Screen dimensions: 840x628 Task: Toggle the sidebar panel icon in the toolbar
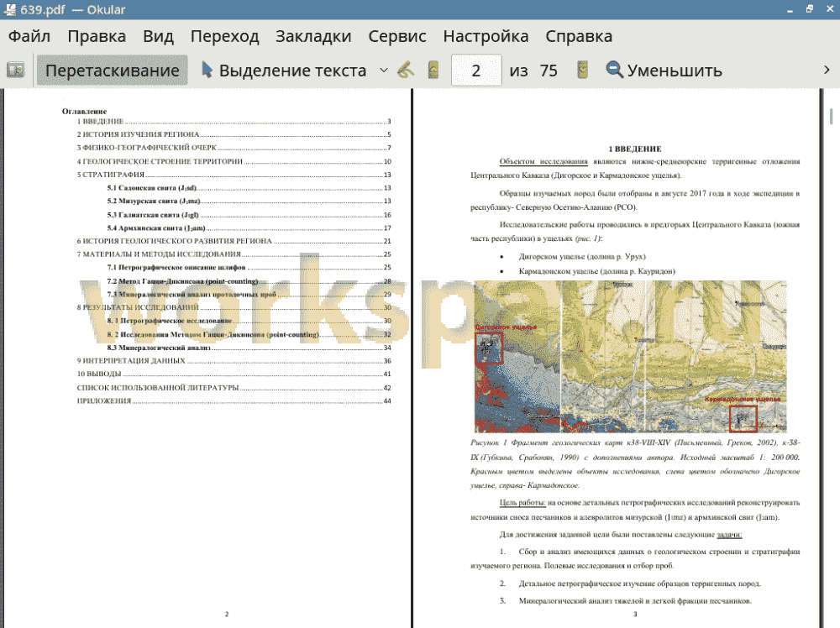pyautogui.click(x=15, y=71)
